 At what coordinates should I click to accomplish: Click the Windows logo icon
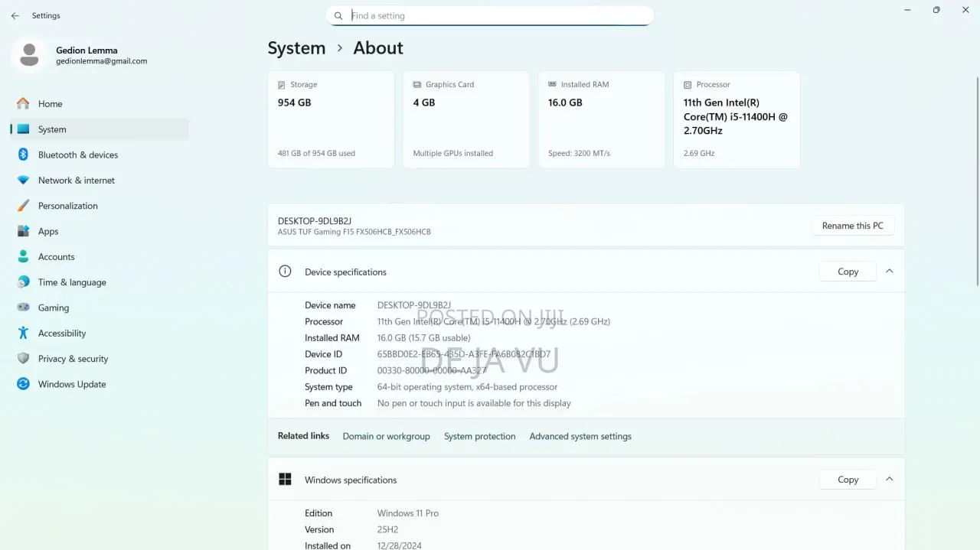(x=285, y=480)
